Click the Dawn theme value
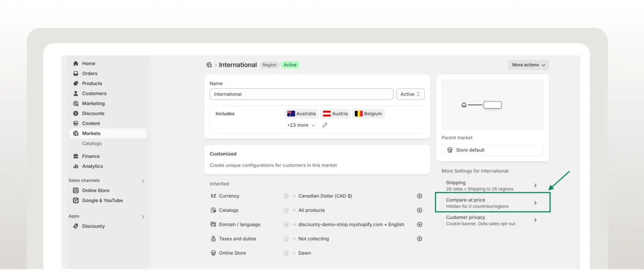Screen dimensions: 644x271 (x=305, y=253)
